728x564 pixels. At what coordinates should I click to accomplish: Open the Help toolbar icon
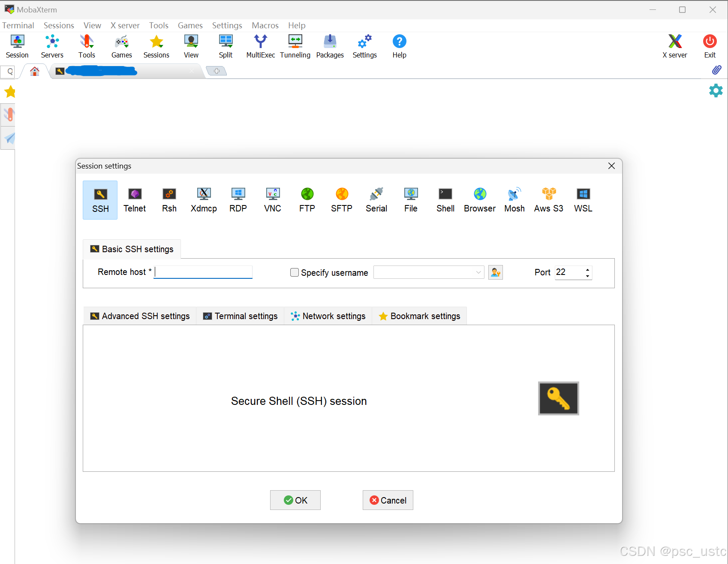pyautogui.click(x=400, y=46)
